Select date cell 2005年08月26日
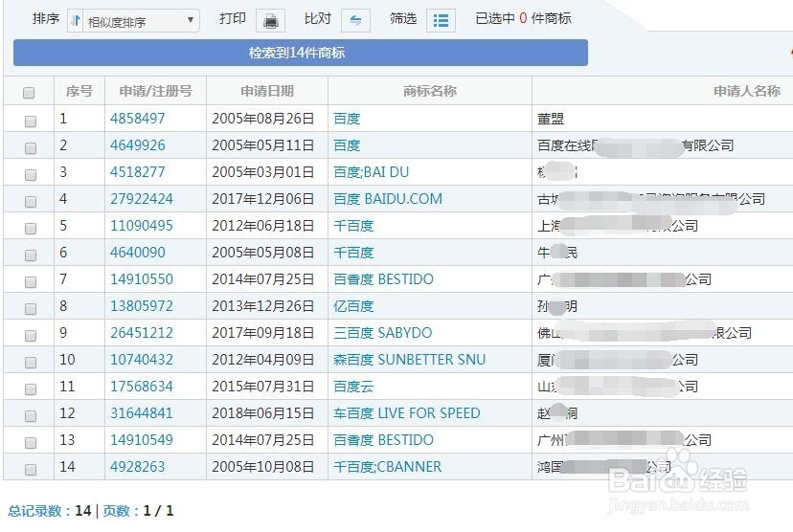This screenshot has height=532, width=793. coord(263,119)
